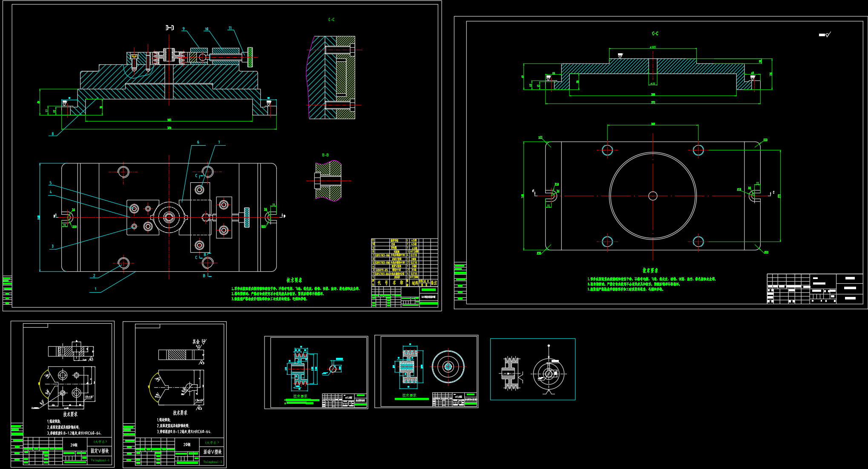
Task: Select the C-C label above the assembly section view
Action: point(331,20)
